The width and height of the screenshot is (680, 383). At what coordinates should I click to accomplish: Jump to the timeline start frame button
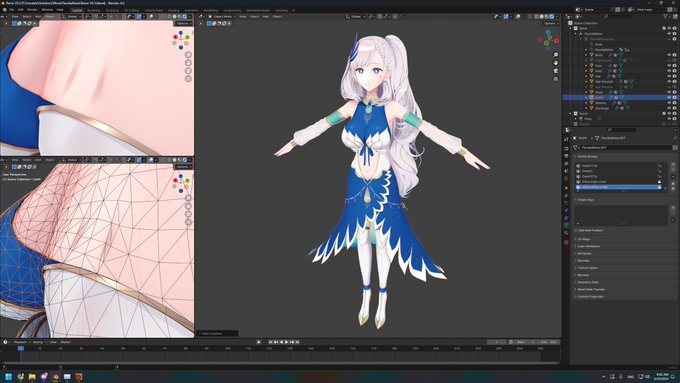coord(271,342)
